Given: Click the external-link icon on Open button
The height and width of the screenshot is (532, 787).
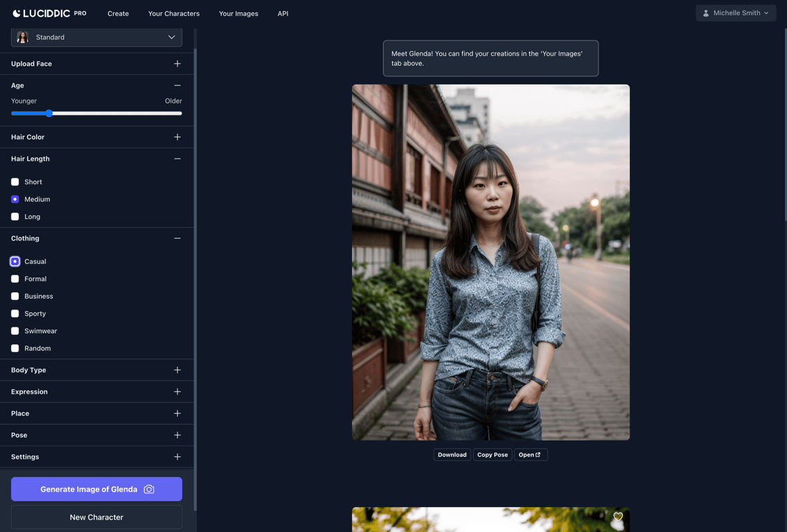Looking at the screenshot, I should [x=538, y=454].
